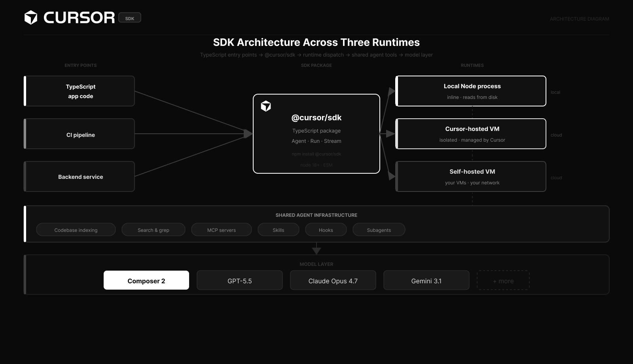
Task: Select the Composer 2 model
Action: pyautogui.click(x=146, y=280)
